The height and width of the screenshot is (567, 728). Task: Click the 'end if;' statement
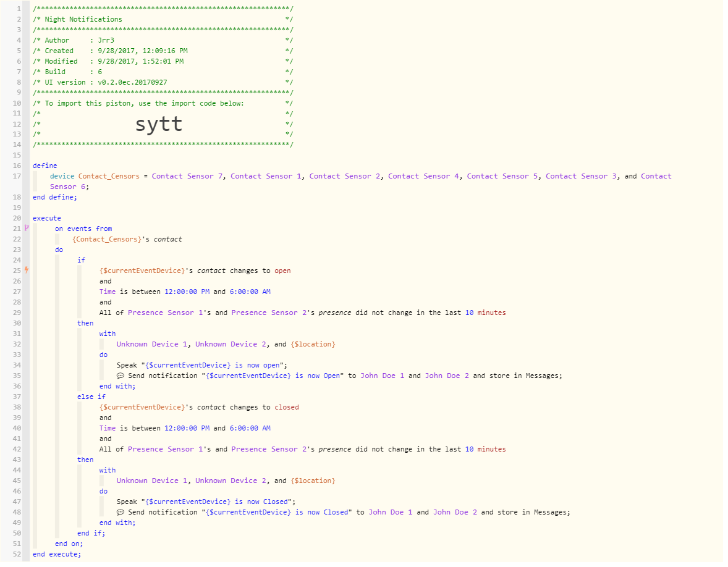[x=91, y=534]
